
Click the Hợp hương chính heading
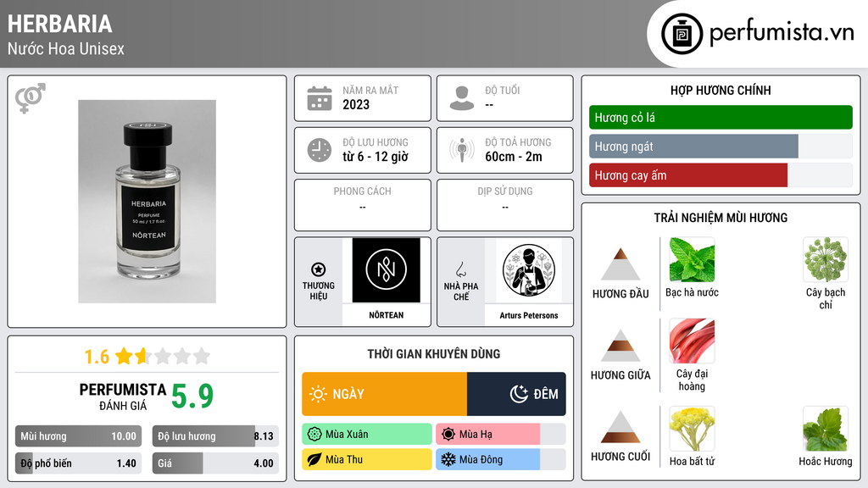point(721,90)
